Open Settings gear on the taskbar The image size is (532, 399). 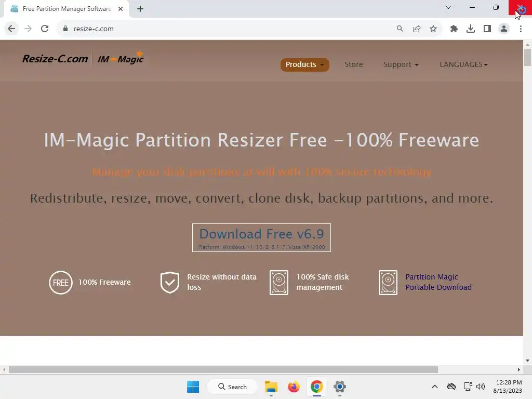coord(339,387)
